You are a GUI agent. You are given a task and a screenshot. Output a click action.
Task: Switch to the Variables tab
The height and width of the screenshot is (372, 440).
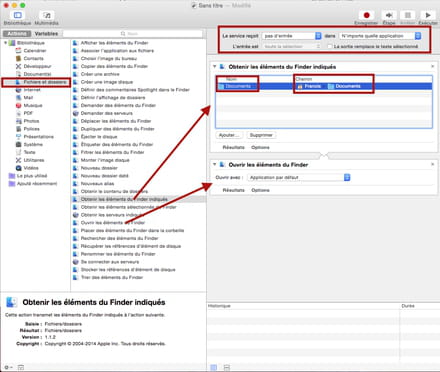tap(46, 34)
